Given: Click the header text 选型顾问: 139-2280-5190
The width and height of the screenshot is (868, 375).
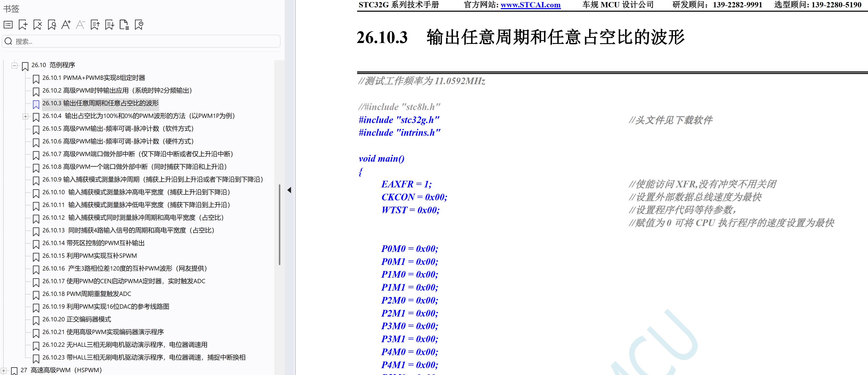Looking at the screenshot, I should click(x=817, y=5).
